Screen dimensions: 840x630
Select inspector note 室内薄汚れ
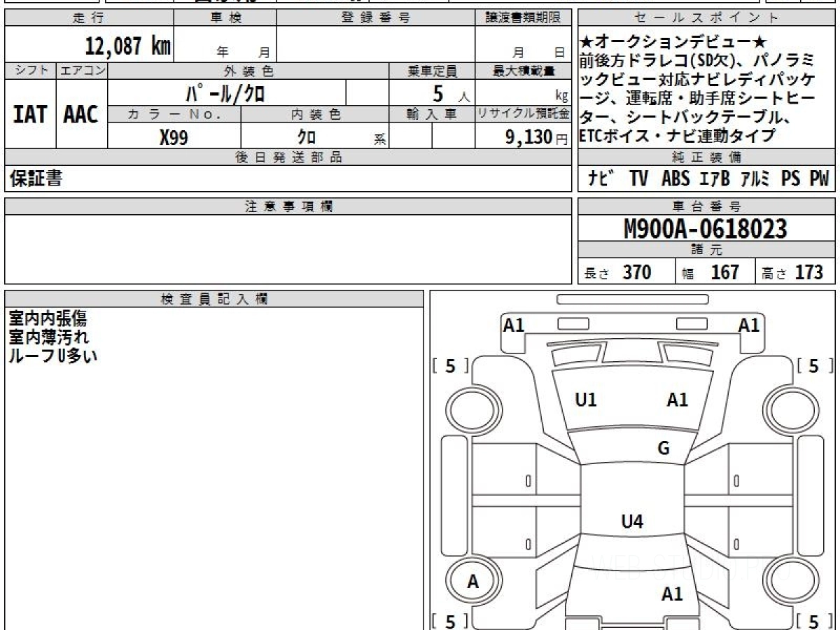point(48,337)
